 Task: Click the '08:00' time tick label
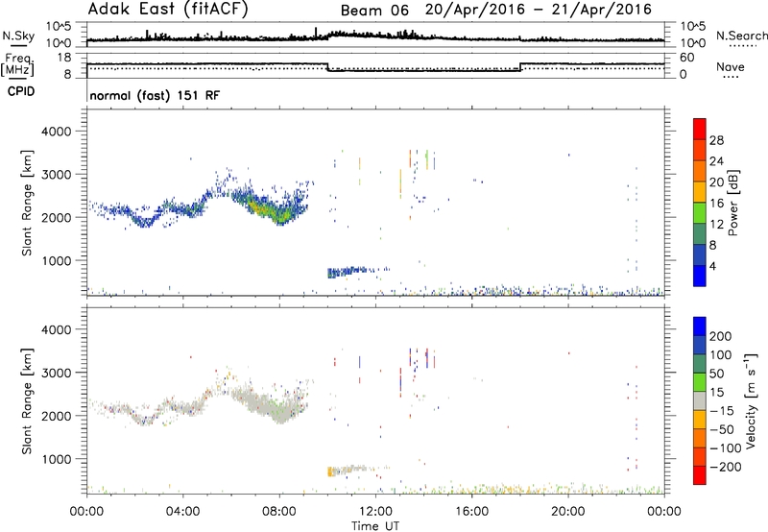click(279, 512)
